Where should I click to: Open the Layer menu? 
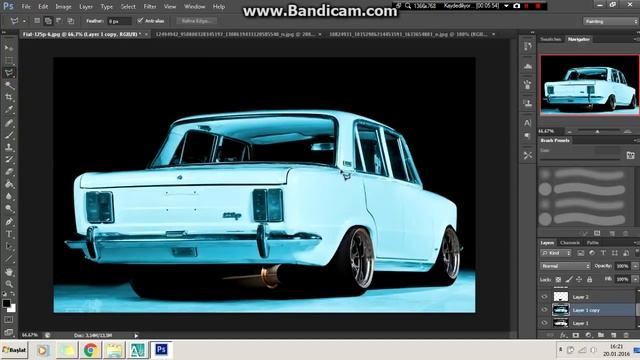[x=86, y=7]
